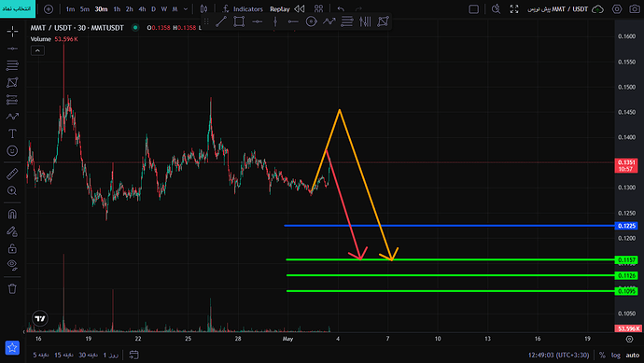Image resolution: width=644 pixels, height=363 pixels.
Task: Select path zigzag arrow in floating toolbar
Action: click(x=329, y=21)
